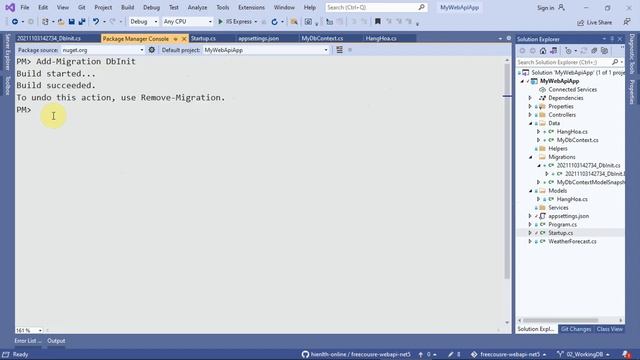Click the main Search (Ctrl+Q) box
640x360 pixels.
tap(376, 7)
